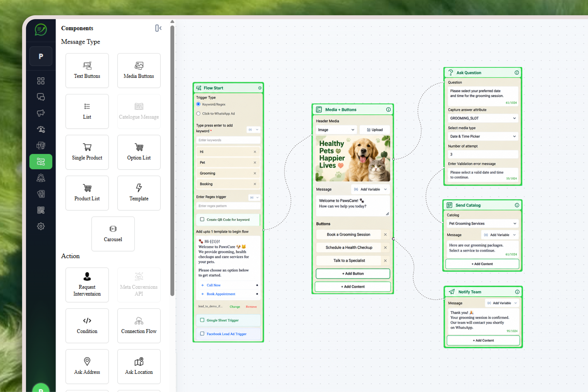The image size is (588, 392).
Task: Open the settings gear in sidebar
Action: click(x=41, y=226)
